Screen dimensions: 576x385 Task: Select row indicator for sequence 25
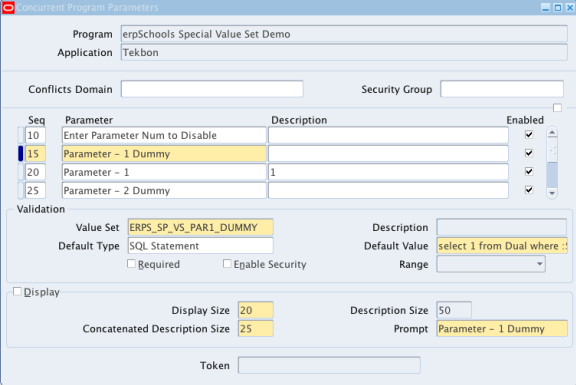[x=21, y=190]
